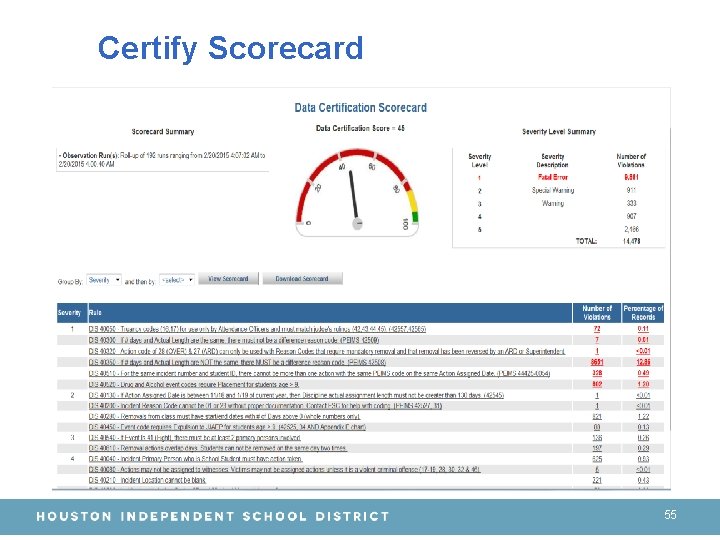Click the violation count for Incident Location rule
Viewport: 720px width, 540px height.
tap(597, 480)
